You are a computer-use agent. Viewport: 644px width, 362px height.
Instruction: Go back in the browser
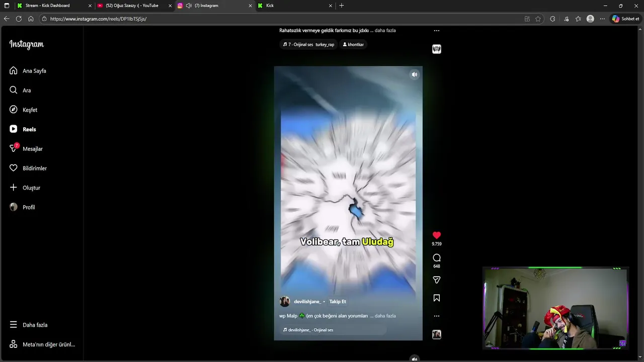tap(7, 19)
